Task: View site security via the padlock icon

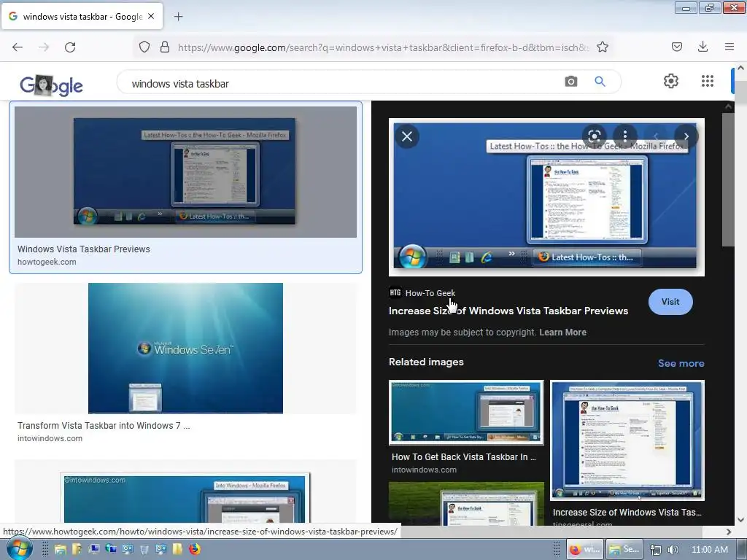Action: coord(165,47)
